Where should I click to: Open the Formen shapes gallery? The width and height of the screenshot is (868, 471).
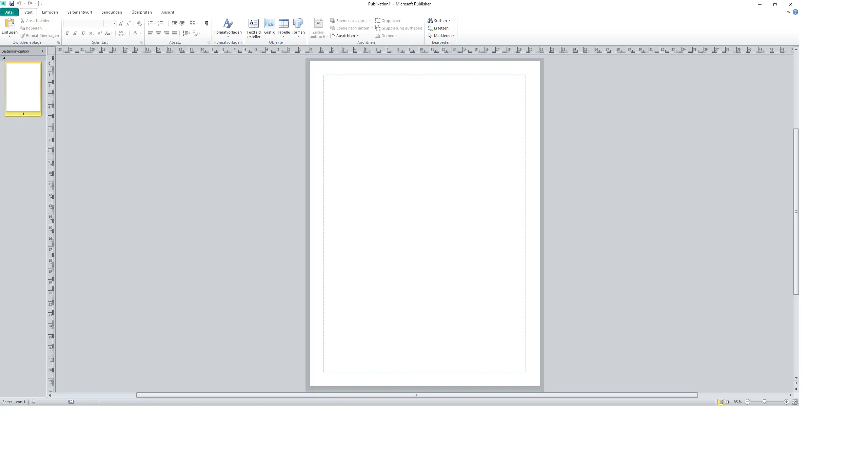tap(298, 28)
